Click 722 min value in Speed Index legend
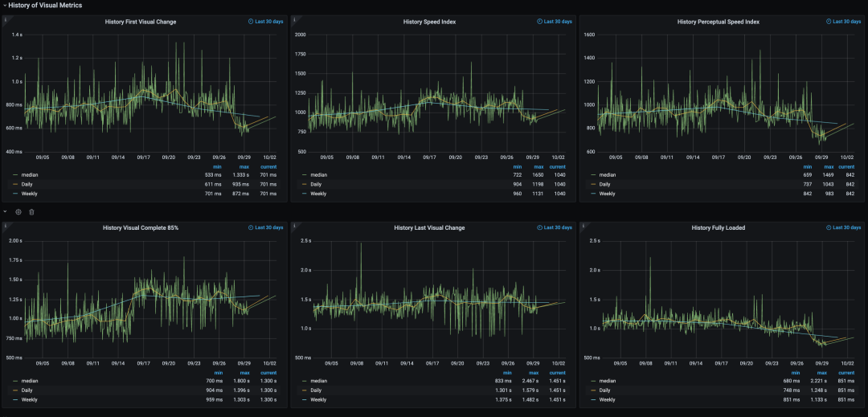The width and height of the screenshot is (868, 417). pos(518,175)
